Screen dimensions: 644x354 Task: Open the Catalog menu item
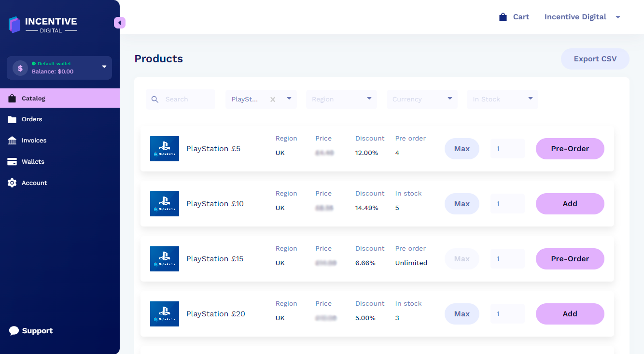[33, 99]
